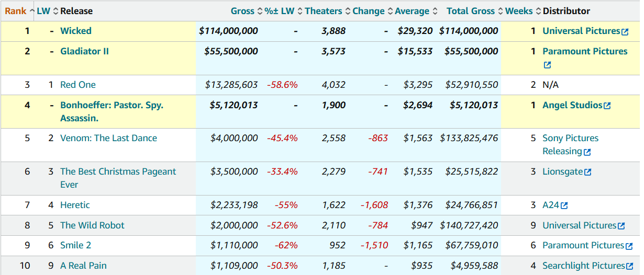Screen dimensions: 644x275
Task: Open the Gladiator II release link
Action: coord(84,51)
